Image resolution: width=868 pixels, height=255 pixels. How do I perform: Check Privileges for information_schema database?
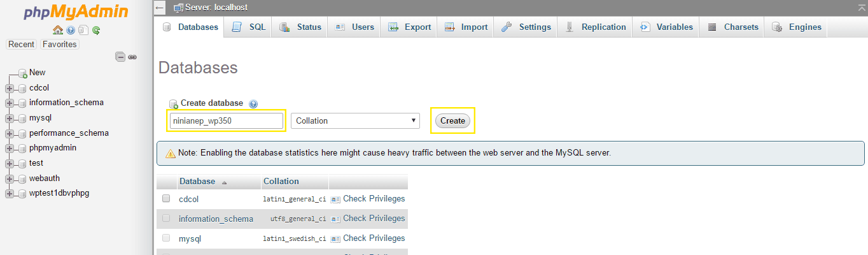tap(368, 218)
